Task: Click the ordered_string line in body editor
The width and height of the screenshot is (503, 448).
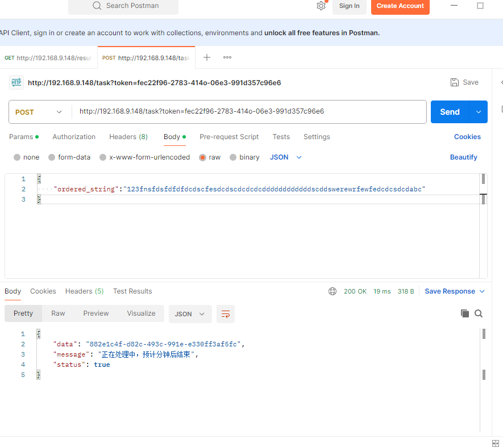Action: [x=239, y=189]
